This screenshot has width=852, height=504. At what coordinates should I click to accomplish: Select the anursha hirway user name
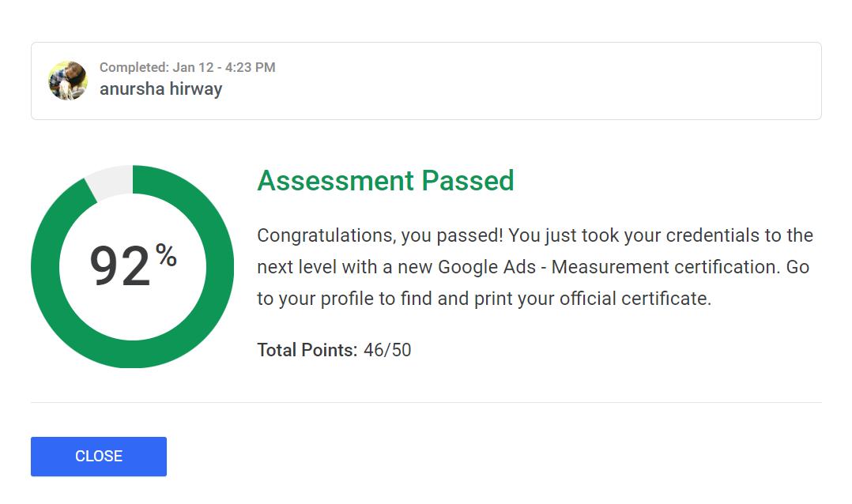(161, 88)
